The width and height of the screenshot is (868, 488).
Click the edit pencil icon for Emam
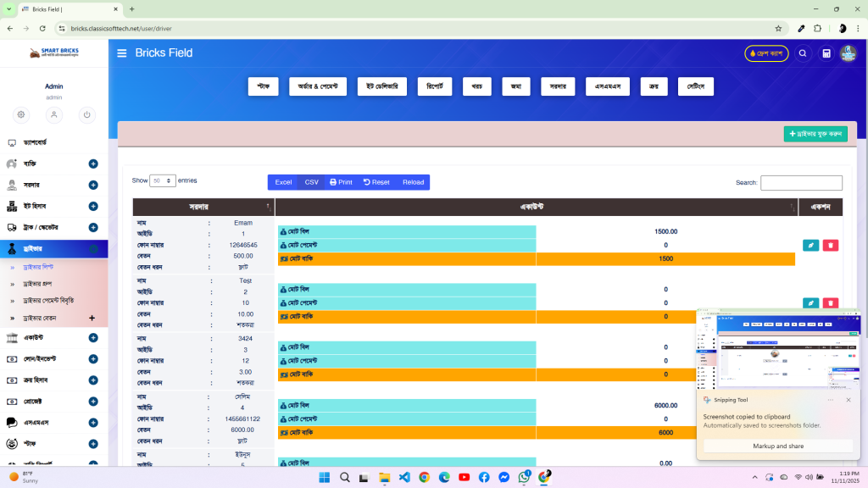coord(810,244)
